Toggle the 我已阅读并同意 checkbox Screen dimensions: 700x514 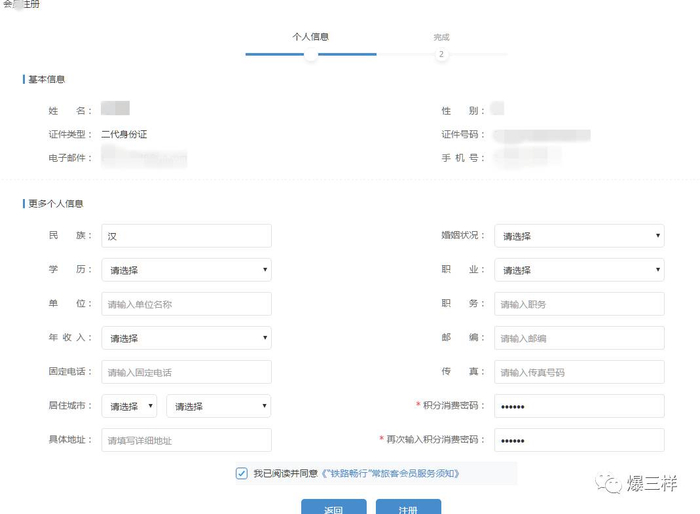point(242,473)
